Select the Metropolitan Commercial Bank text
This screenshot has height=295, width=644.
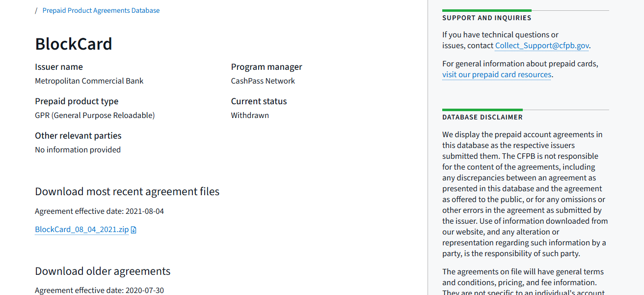tap(89, 81)
